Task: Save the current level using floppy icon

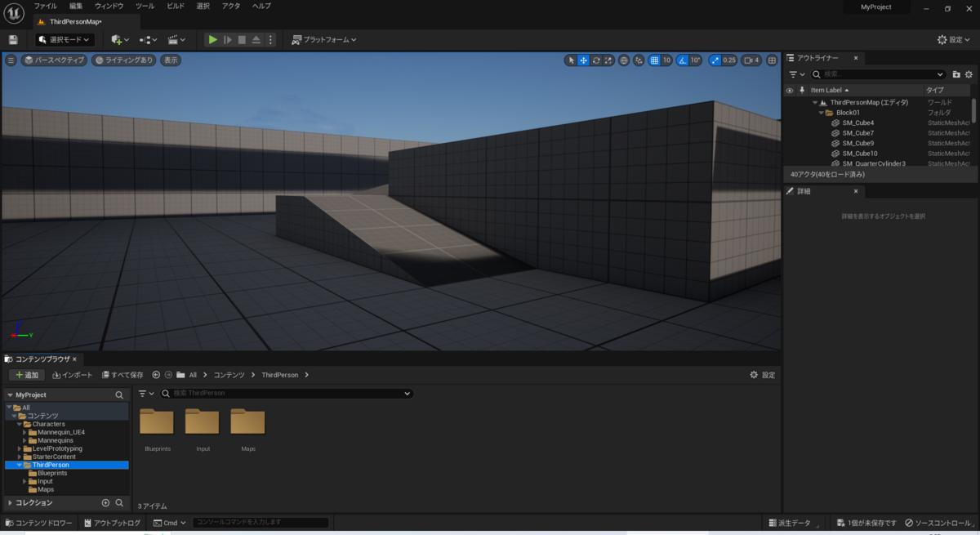Action: tap(13, 39)
